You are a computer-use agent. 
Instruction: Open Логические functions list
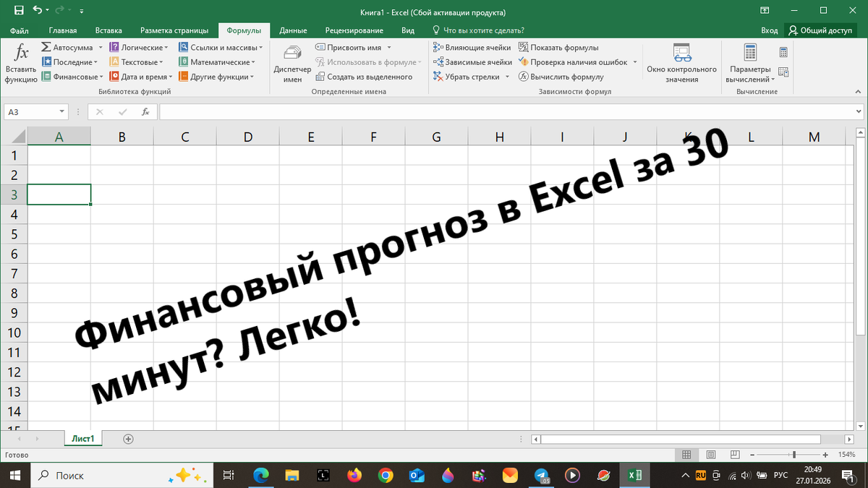click(x=138, y=47)
